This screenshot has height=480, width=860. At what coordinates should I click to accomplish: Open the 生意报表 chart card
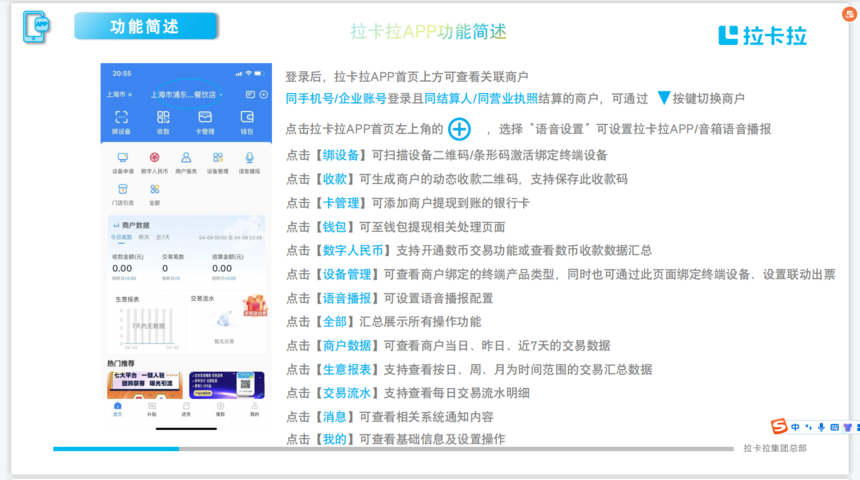click(x=146, y=322)
